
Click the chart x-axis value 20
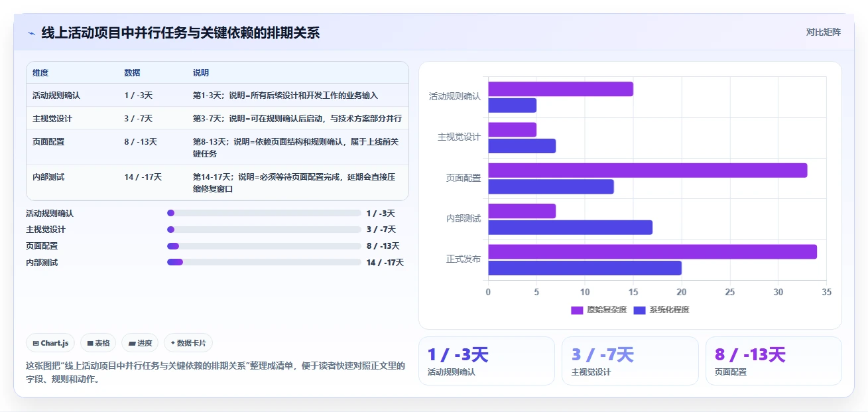(x=682, y=292)
